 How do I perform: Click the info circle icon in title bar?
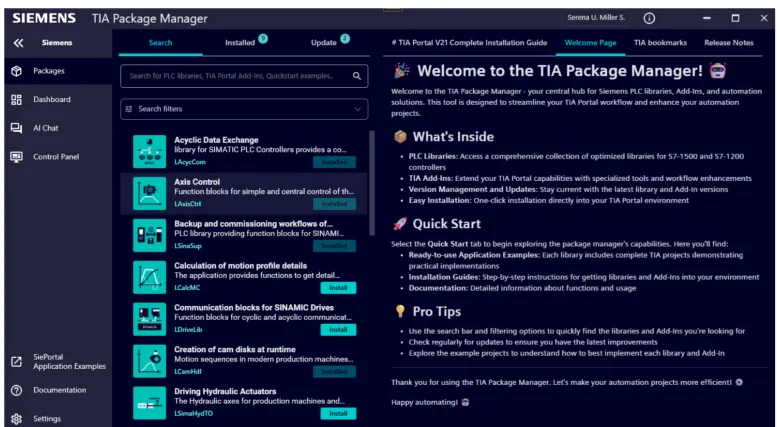click(x=649, y=18)
